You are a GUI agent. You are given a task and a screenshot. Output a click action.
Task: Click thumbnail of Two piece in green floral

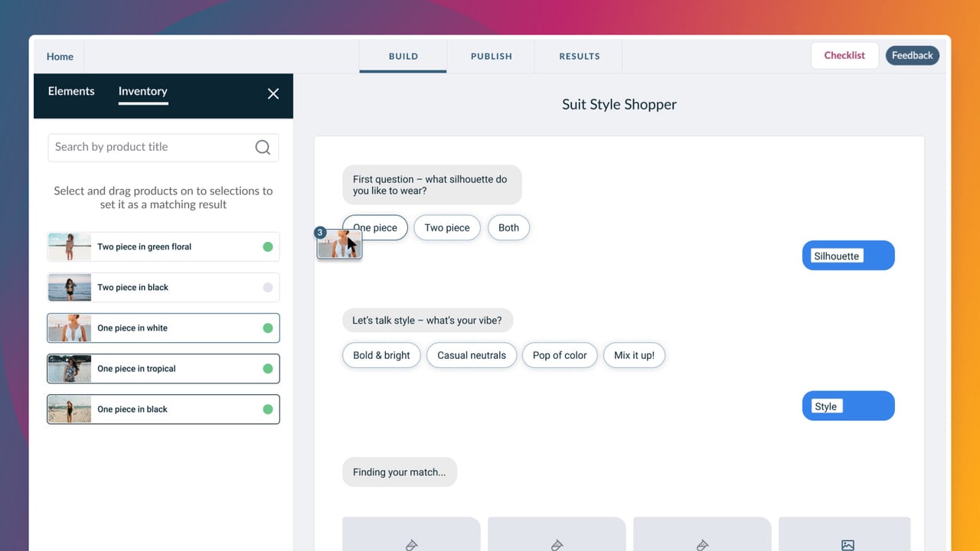pos(70,246)
